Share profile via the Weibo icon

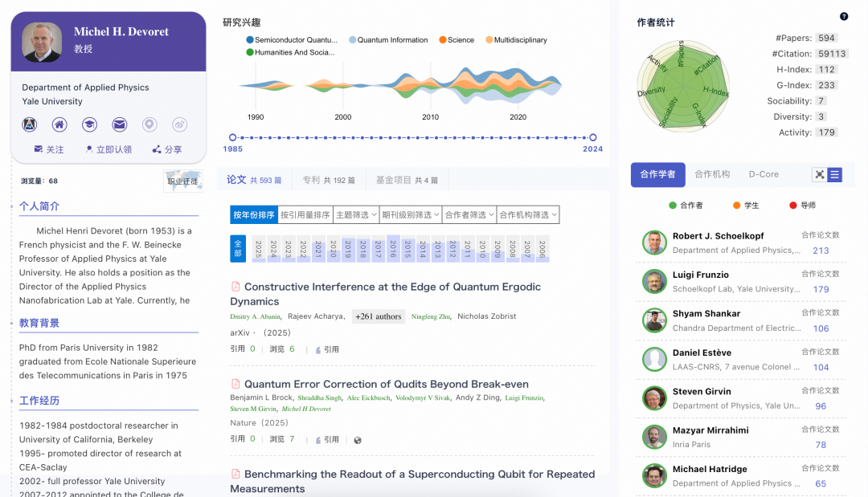[179, 124]
